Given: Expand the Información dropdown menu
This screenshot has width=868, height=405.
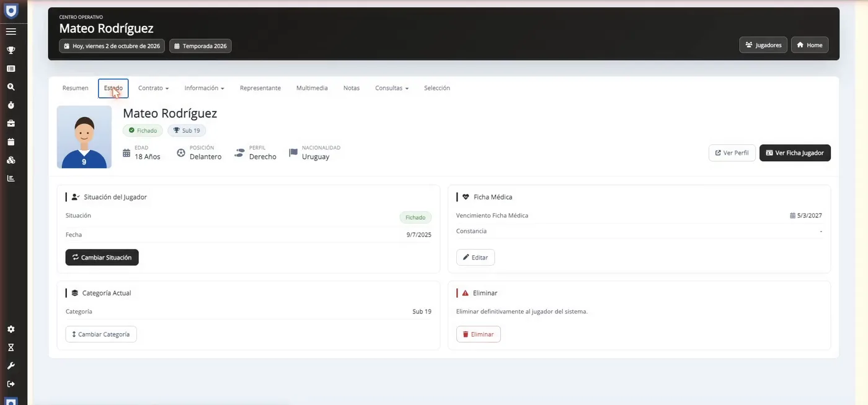Looking at the screenshot, I should [204, 88].
